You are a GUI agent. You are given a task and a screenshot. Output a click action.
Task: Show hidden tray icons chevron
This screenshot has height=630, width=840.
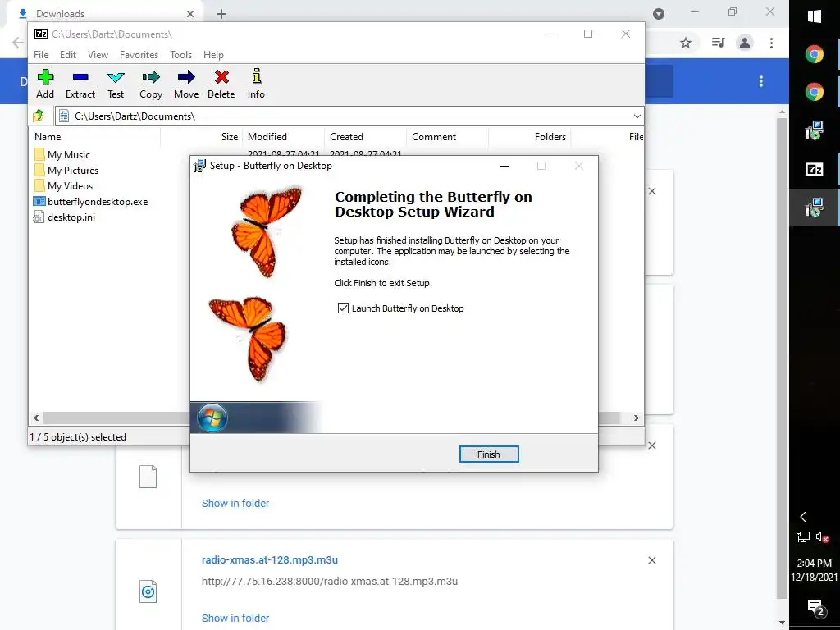[x=802, y=517]
